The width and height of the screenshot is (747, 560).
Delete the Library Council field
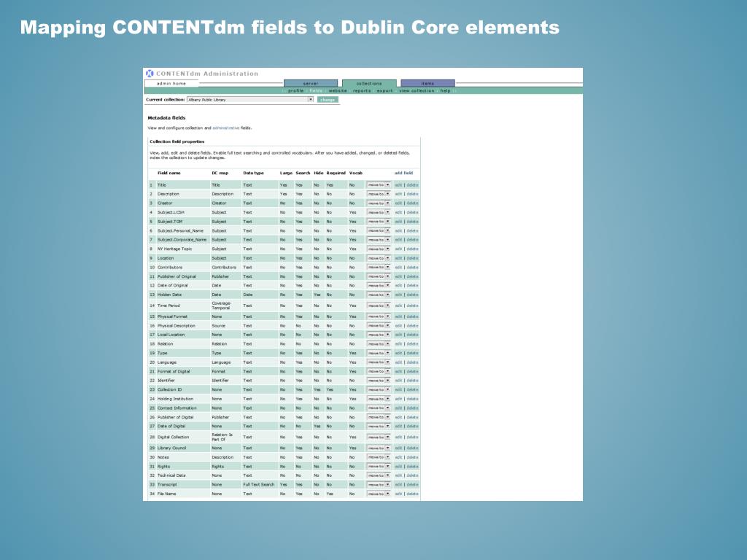tap(413, 448)
